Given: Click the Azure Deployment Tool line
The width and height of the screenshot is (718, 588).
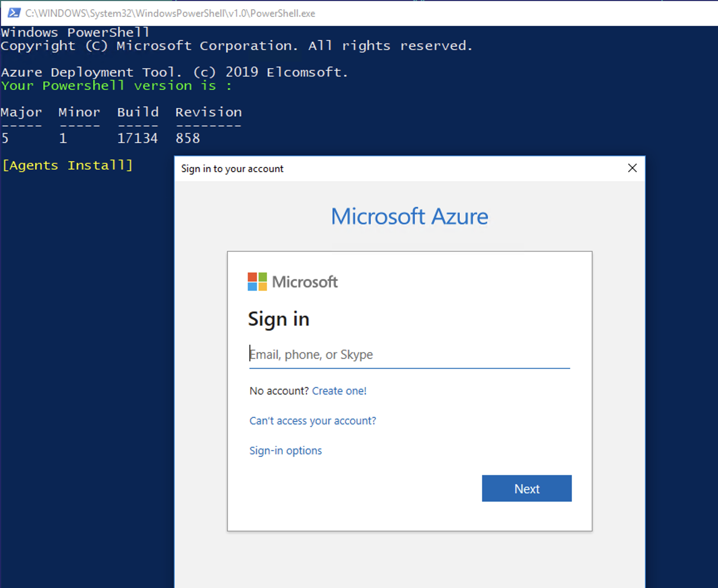Looking at the screenshot, I should (x=175, y=72).
